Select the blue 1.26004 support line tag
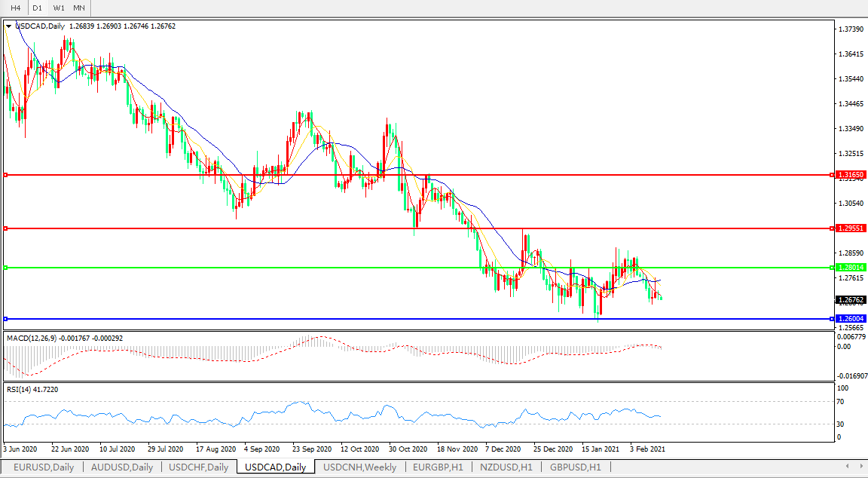Screen dimensions: 868x478 click(851, 319)
